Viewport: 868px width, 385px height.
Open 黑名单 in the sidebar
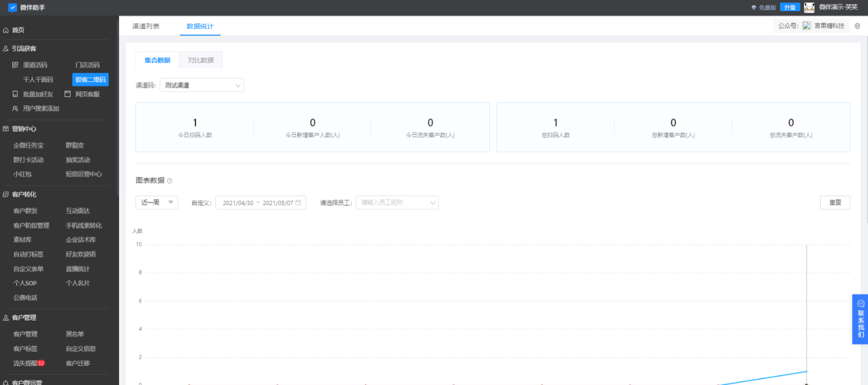pos(75,334)
